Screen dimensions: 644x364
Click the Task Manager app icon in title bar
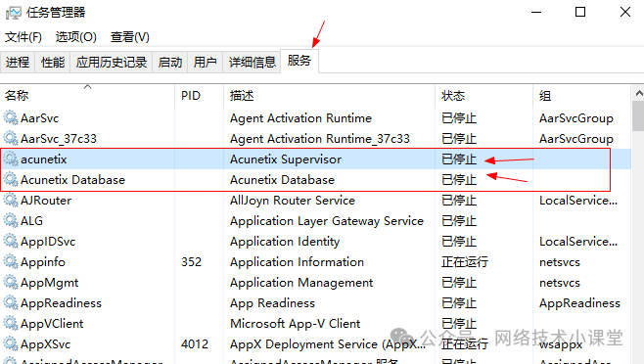click(x=13, y=13)
